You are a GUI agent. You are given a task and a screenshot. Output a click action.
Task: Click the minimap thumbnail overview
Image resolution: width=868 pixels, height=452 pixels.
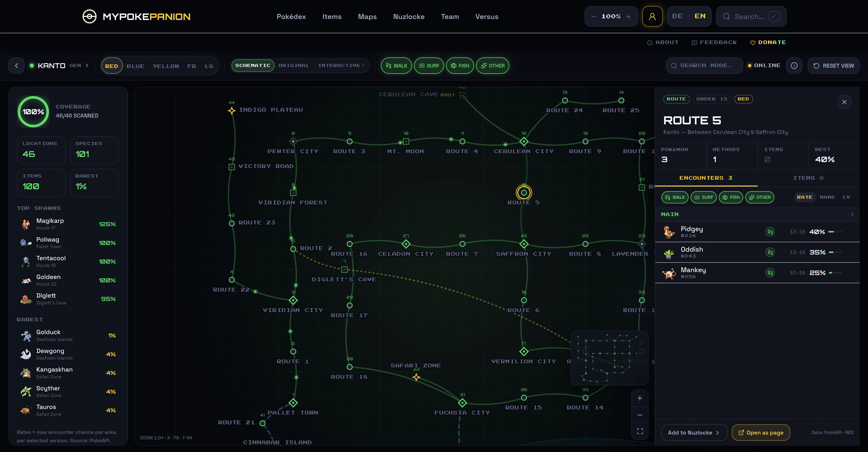click(609, 358)
